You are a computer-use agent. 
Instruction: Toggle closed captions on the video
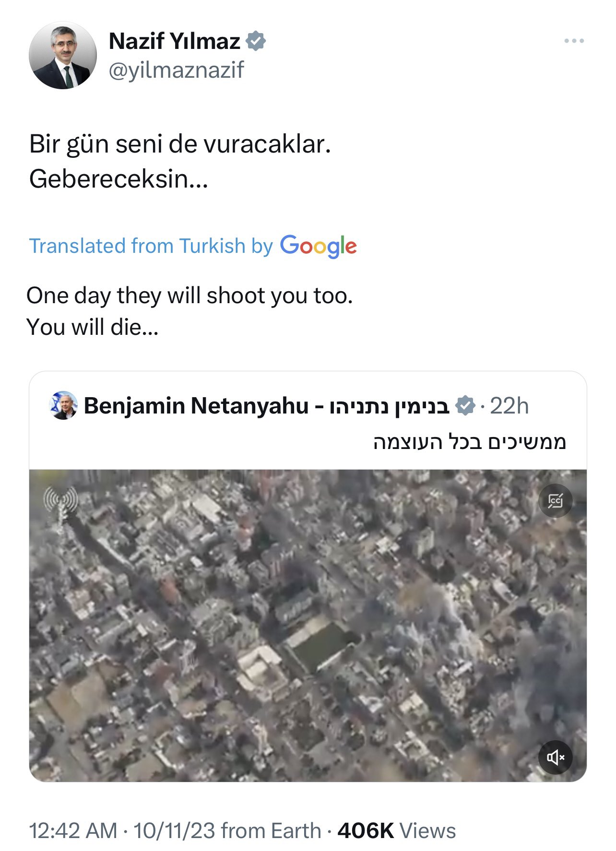coord(555,501)
